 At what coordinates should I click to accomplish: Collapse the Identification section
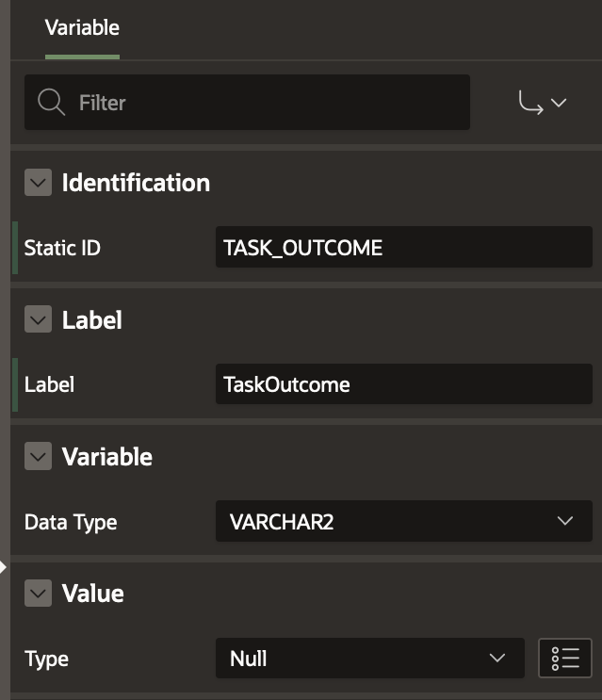[38, 183]
